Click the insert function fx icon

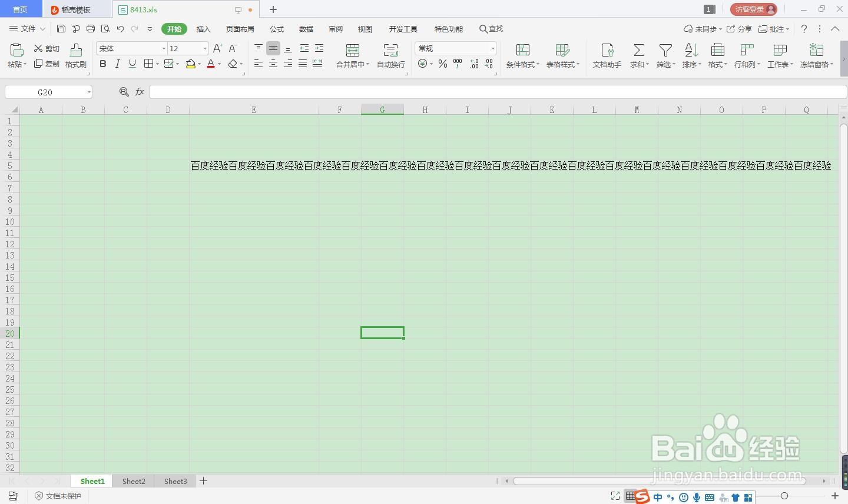(140, 92)
